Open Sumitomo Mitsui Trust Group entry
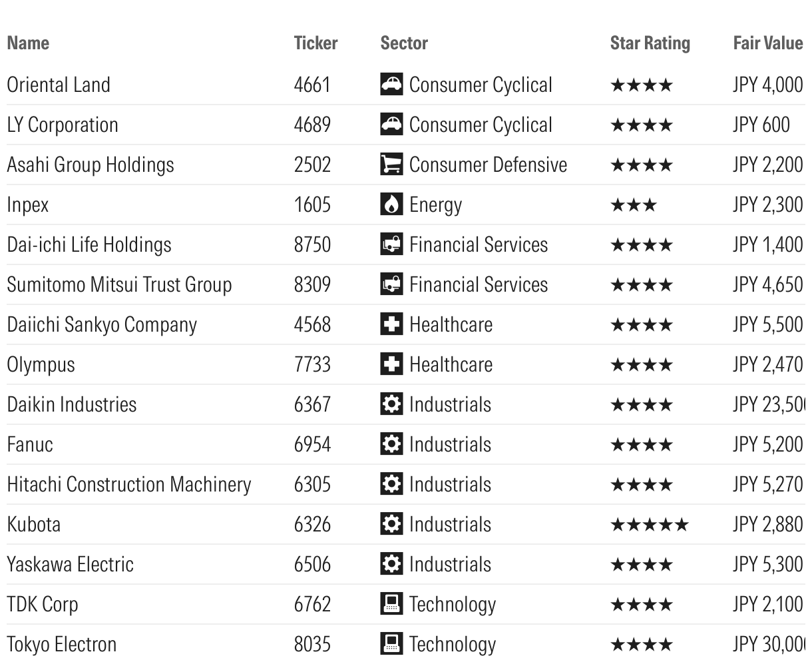 (x=119, y=284)
